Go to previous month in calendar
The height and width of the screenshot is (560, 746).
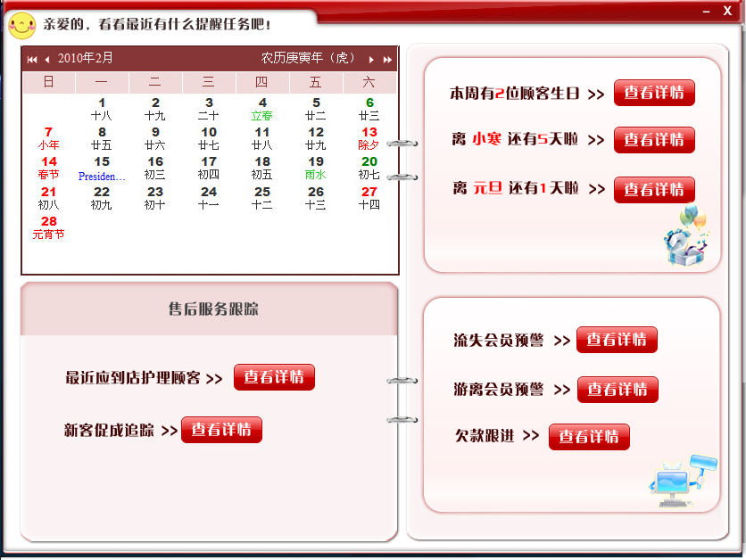(x=46, y=60)
